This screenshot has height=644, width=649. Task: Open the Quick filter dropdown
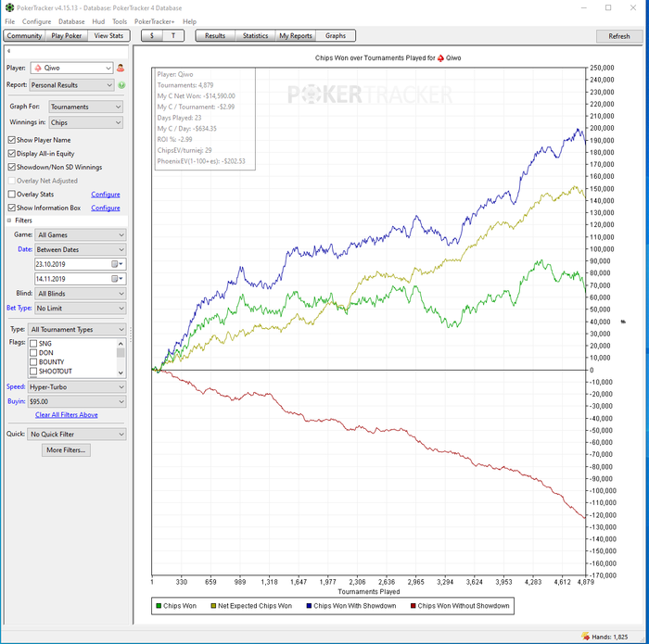[x=77, y=435]
